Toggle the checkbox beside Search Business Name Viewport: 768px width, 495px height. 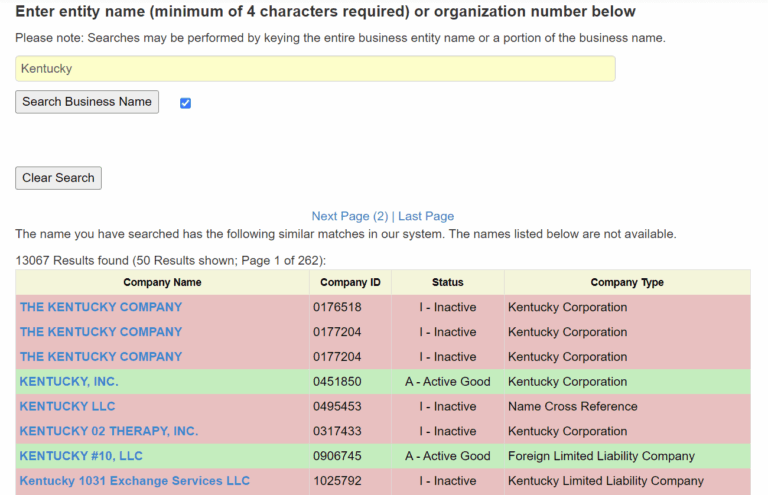click(185, 103)
